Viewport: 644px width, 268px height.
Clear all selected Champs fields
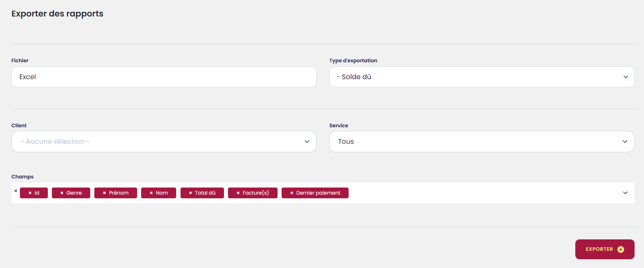[x=15, y=191]
